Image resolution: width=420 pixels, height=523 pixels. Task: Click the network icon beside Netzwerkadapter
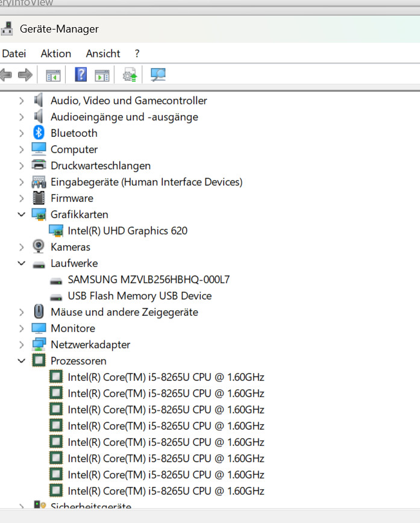point(39,344)
